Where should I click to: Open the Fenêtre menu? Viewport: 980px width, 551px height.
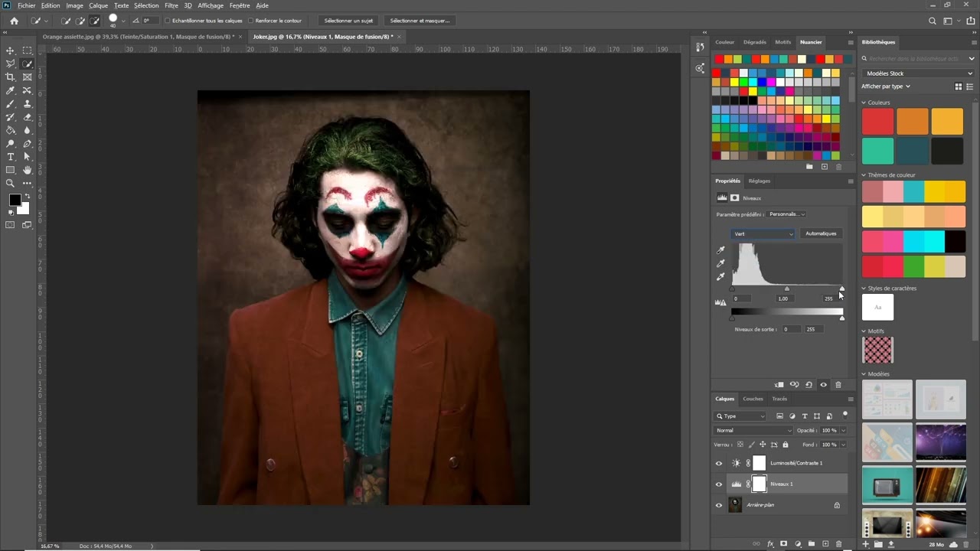240,5
